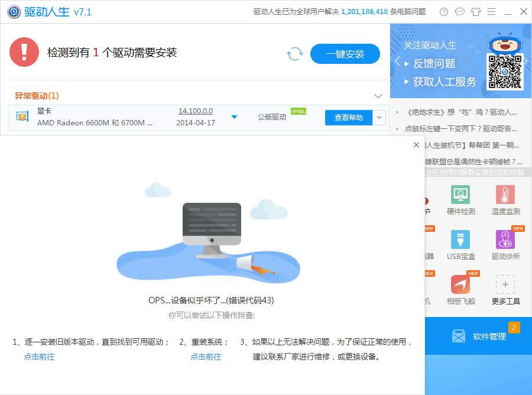Click 点击前往 under 重装系统
This screenshot has width=532, height=395.
pos(206,357)
